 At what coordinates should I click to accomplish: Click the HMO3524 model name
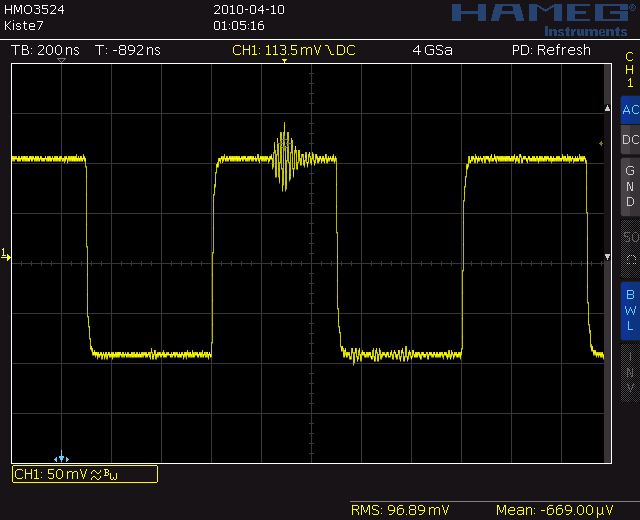pos(34,10)
